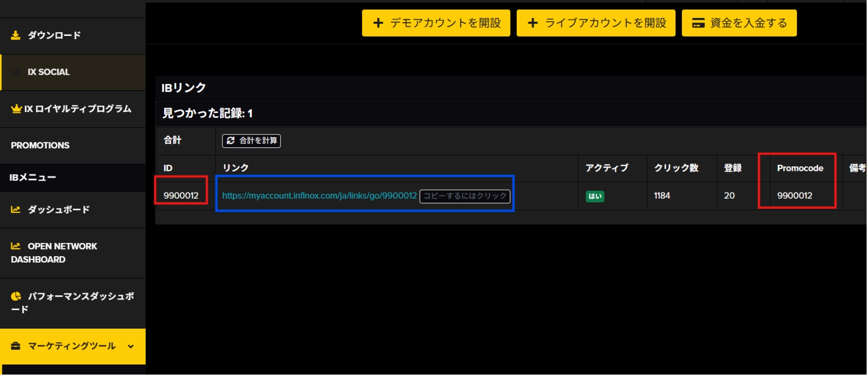Image resolution: width=868 pixels, height=375 pixels.
Task: Click the refresh icon in 合計を計算 button
Action: [x=231, y=141]
